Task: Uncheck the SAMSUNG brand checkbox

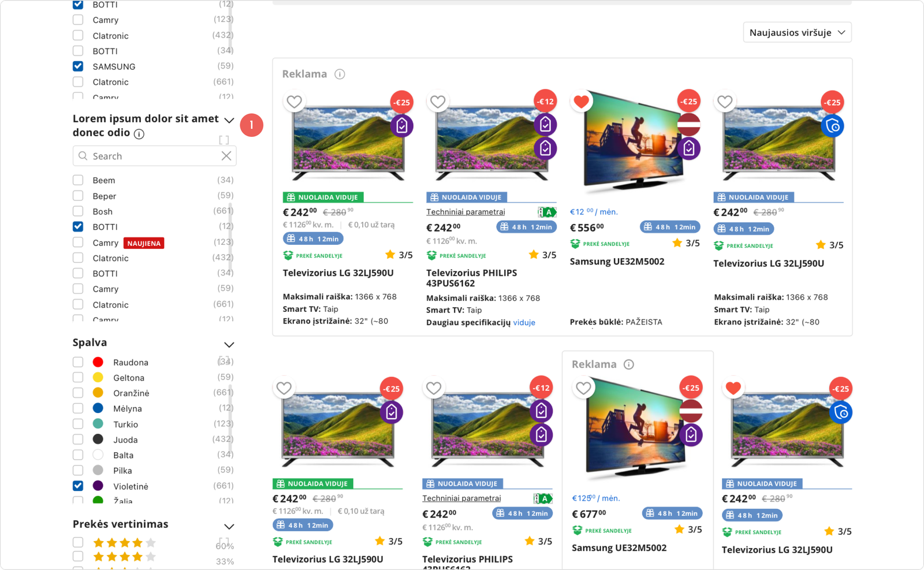Action: (x=78, y=66)
